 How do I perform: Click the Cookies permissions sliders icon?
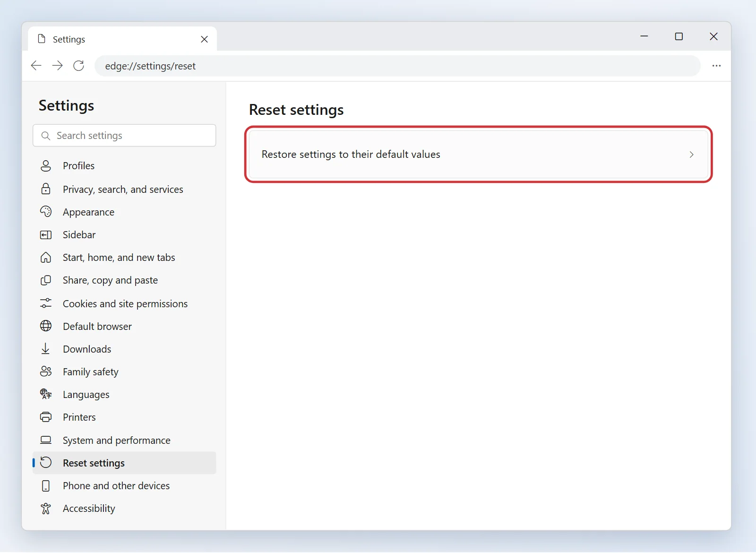pyautogui.click(x=46, y=303)
